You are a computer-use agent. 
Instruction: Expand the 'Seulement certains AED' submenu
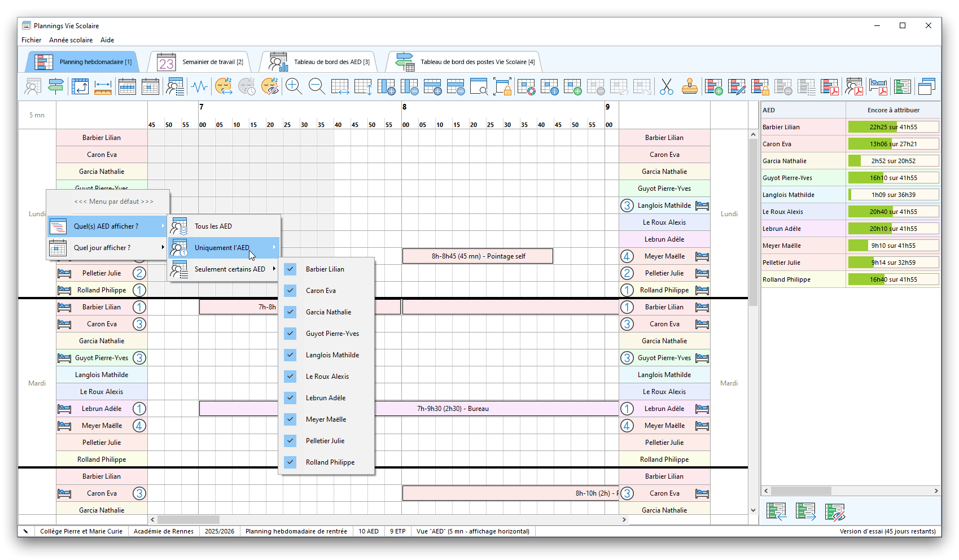tap(230, 269)
